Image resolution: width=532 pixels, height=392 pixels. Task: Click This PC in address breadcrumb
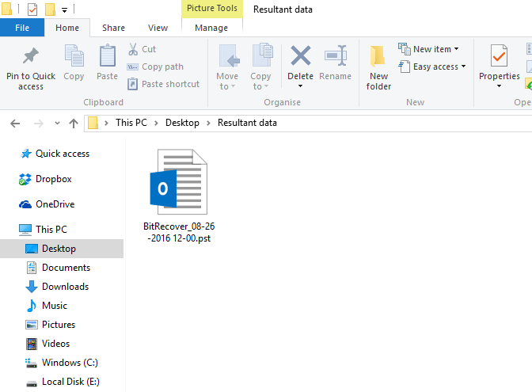(131, 123)
